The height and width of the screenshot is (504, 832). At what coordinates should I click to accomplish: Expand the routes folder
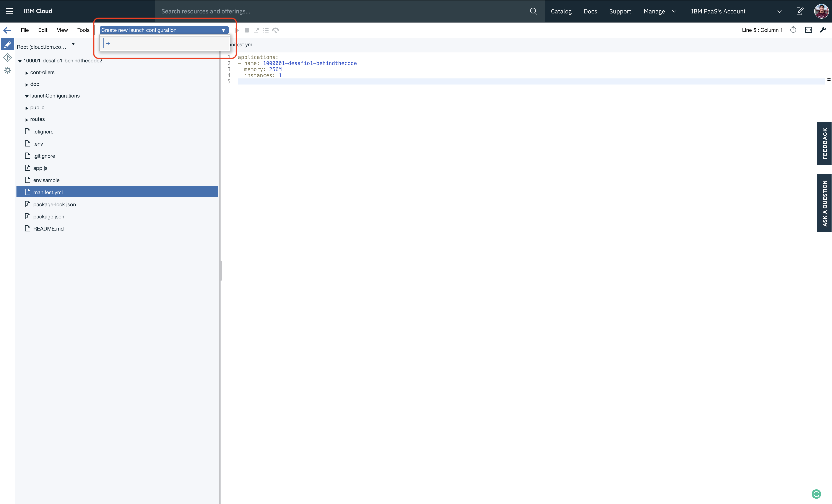[27, 120]
